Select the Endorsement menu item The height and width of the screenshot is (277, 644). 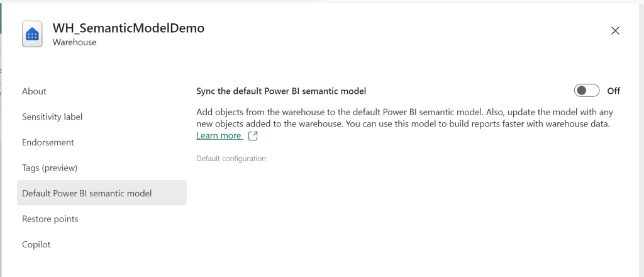point(48,142)
